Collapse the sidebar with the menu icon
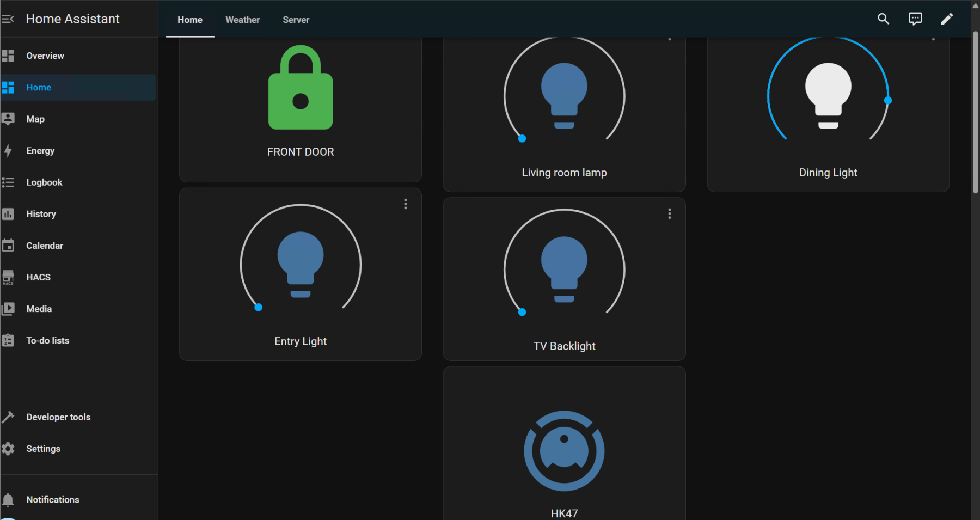 [x=8, y=19]
